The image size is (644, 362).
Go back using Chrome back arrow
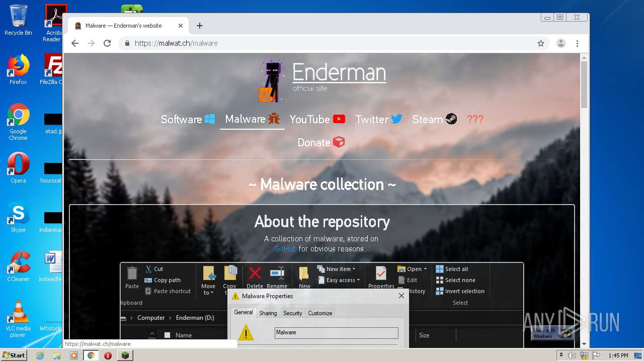(x=75, y=43)
